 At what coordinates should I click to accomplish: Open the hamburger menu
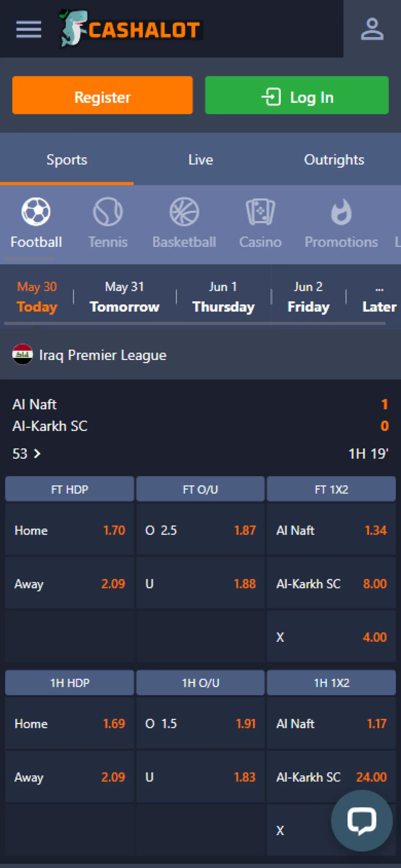tap(28, 29)
